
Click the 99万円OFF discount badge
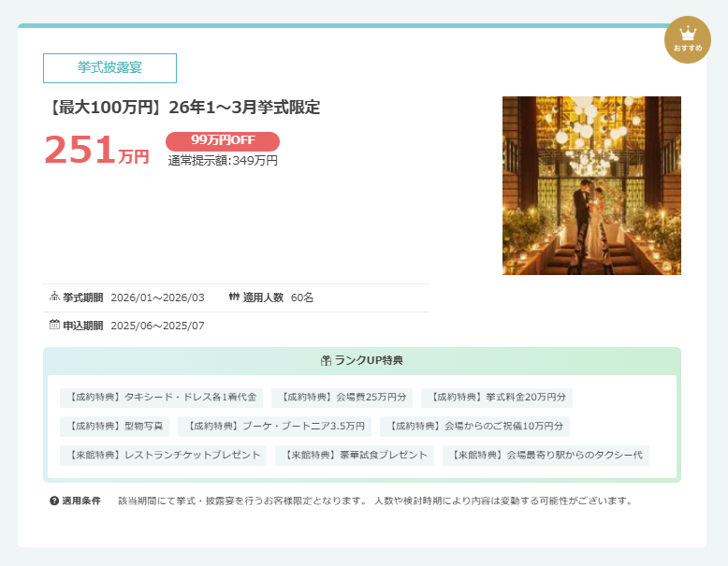223,140
